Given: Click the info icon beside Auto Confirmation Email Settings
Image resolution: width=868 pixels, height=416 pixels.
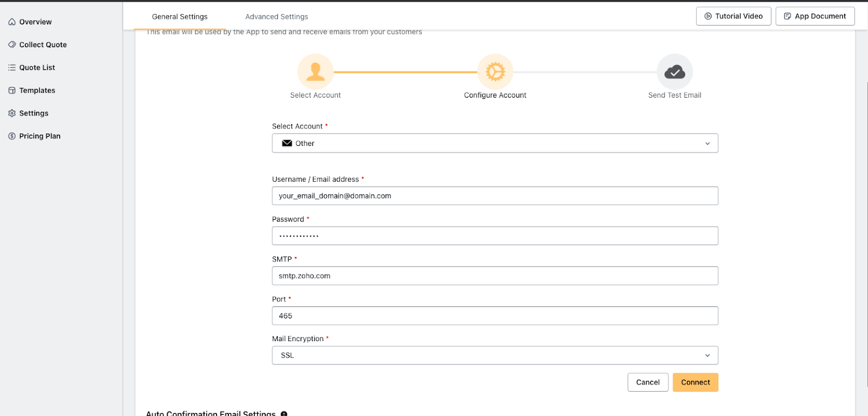Looking at the screenshot, I should click(x=284, y=413).
